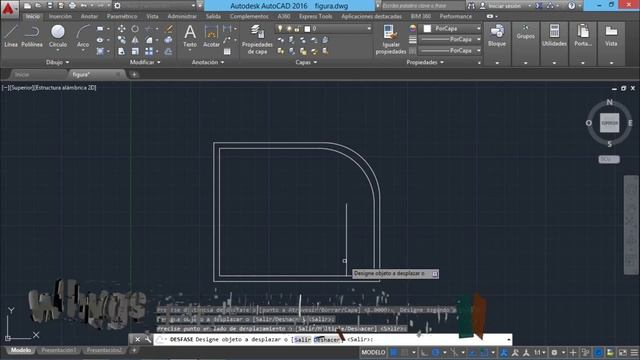The width and height of the screenshot is (640, 360).
Task: Click Igualar propiedades tool
Action: tap(391, 40)
